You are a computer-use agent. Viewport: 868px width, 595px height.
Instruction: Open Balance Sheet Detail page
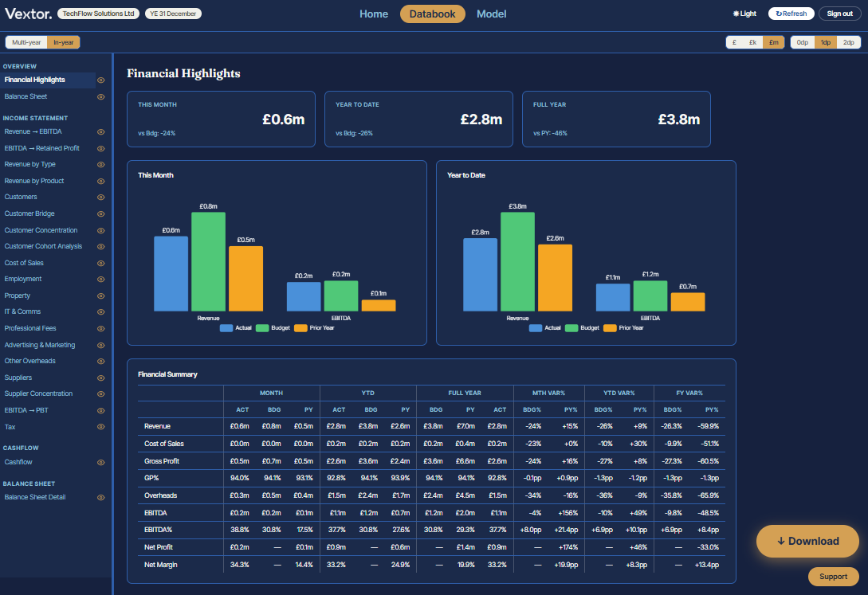click(35, 497)
